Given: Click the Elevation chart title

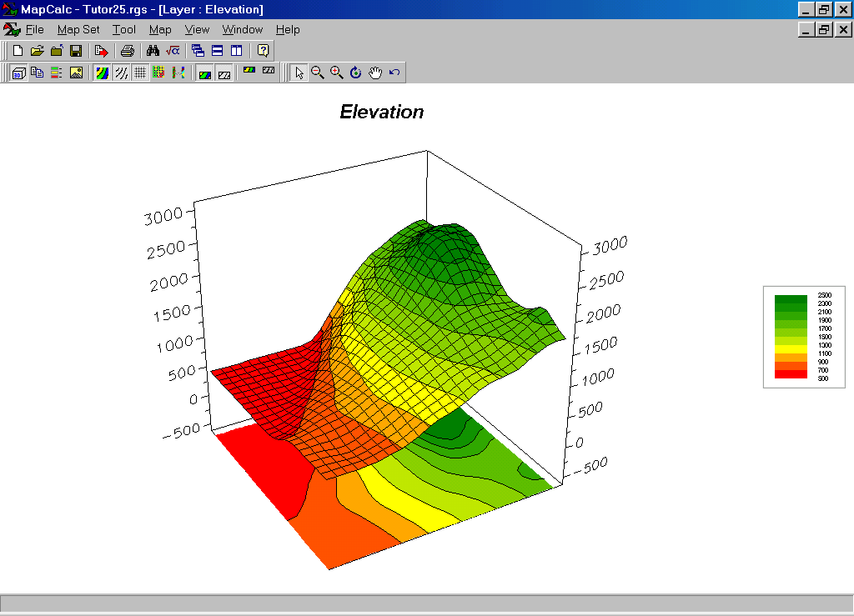Looking at the screenshot, I should [x=381, y=112].
